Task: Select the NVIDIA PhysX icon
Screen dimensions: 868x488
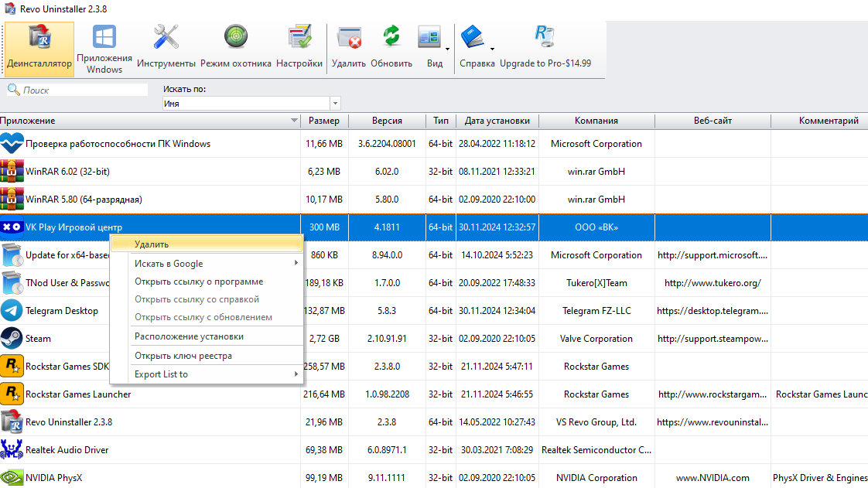Action: 12,477
